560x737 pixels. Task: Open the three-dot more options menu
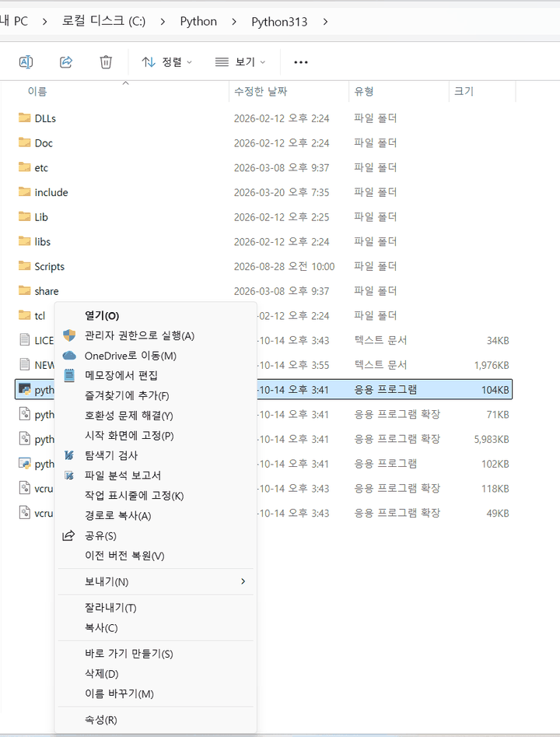(x=301, y=62)
